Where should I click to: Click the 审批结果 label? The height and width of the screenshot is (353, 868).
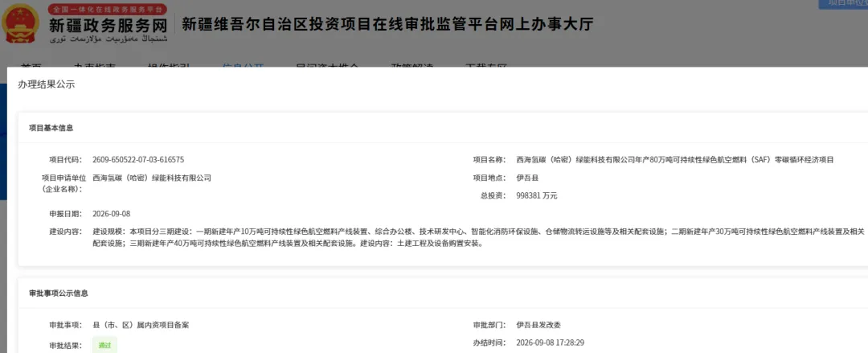(x=65, y=345)
